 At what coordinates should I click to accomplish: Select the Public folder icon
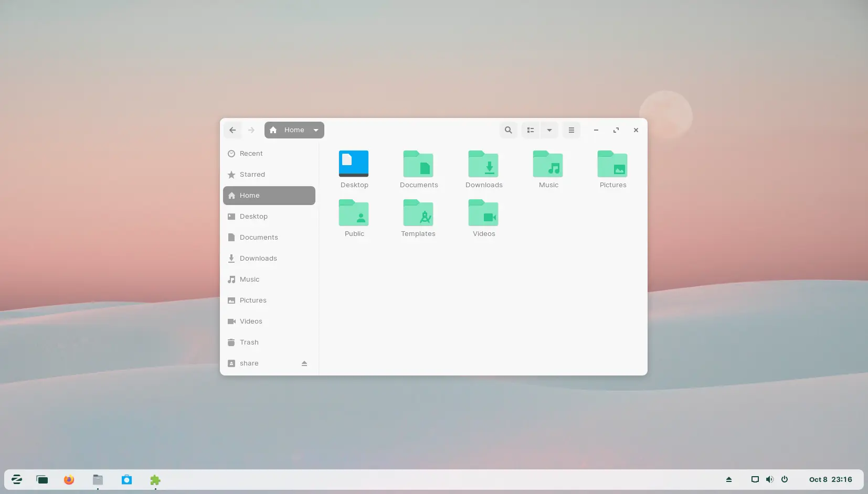coord(354,213)
